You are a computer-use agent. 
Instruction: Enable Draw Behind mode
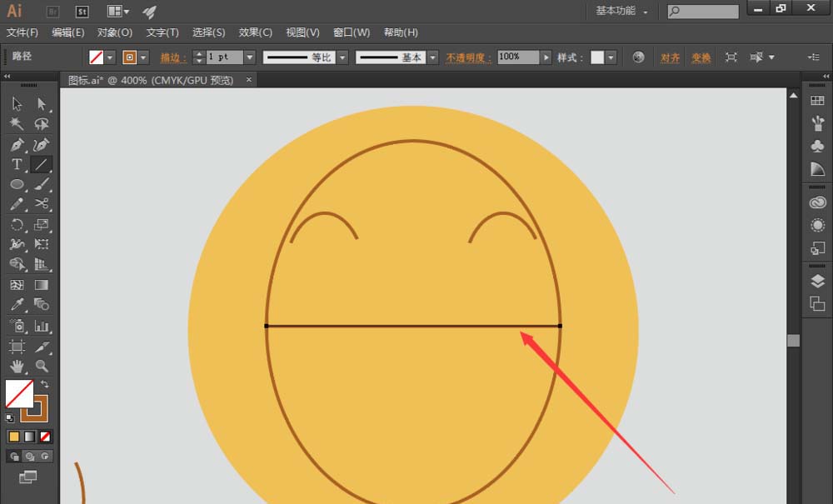tap(30, 457)
